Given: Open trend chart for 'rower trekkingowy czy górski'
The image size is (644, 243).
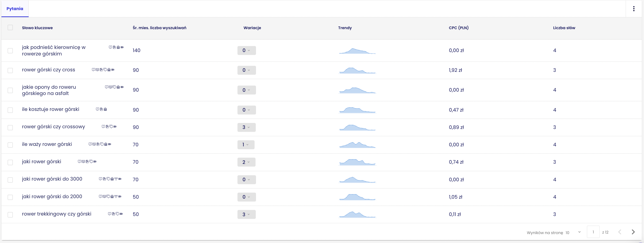Looking at the screenshot, I should pos(357,215).
